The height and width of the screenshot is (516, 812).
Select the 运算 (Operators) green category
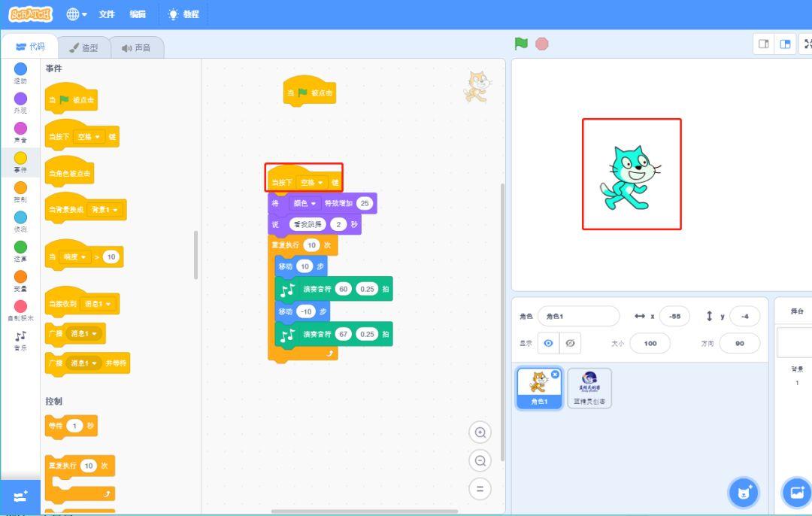click(x=20, y=250)
